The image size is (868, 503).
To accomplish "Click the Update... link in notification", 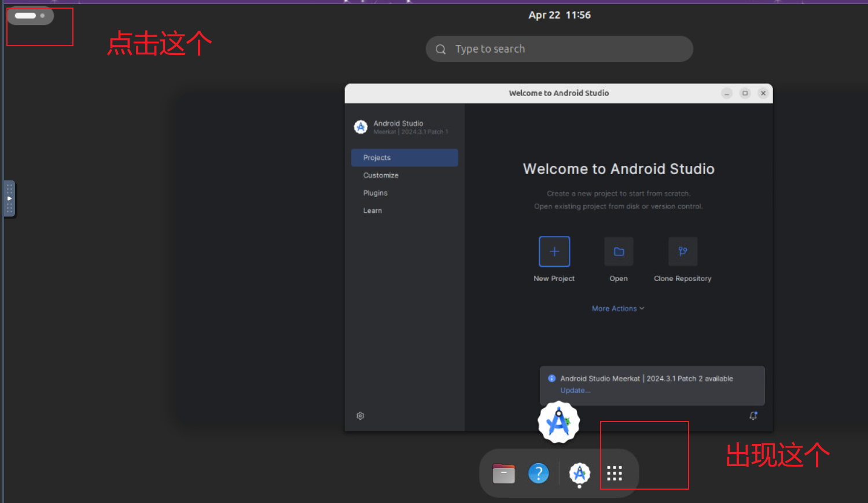I will click(575, 390).
